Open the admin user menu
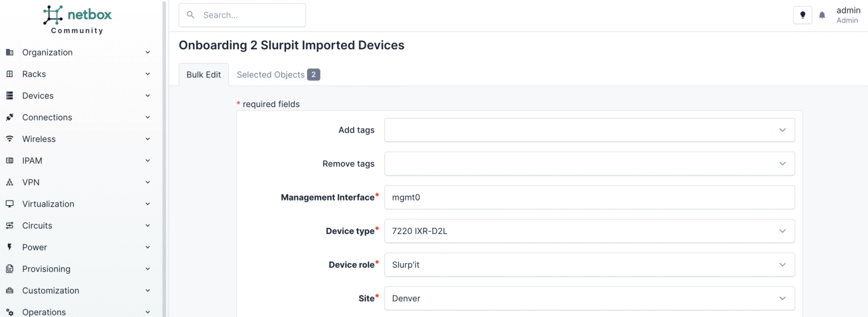Screen dimensions: 868x317 (x=848, y=15)
